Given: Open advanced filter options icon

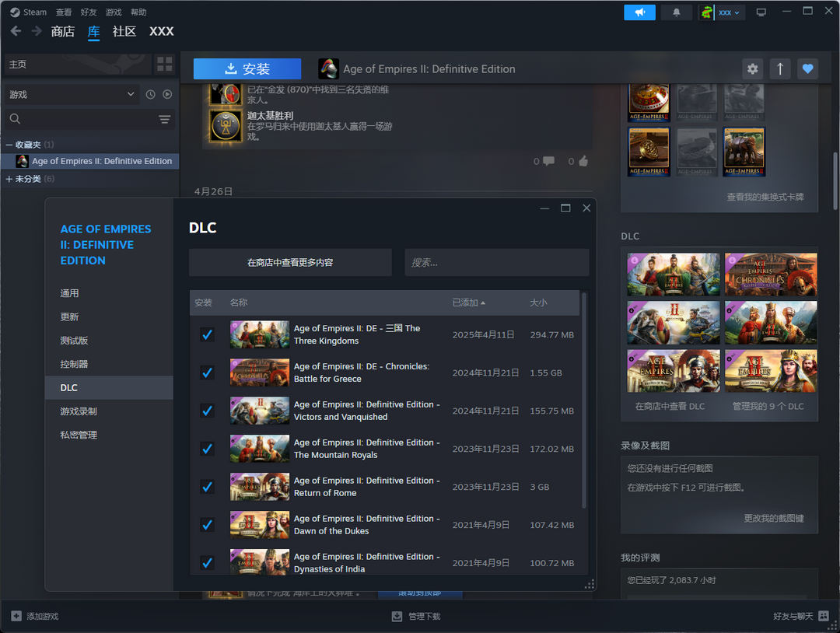Looking at the screenshot, I should pyautogui.click(x=164, y=119).
